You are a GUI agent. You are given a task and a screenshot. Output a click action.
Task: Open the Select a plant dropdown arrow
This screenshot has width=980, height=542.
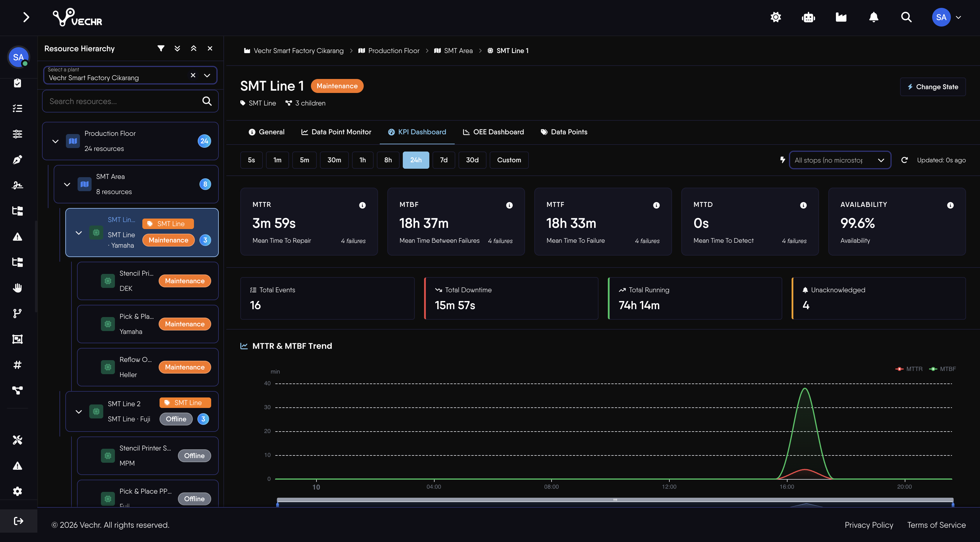click(207, 75)
